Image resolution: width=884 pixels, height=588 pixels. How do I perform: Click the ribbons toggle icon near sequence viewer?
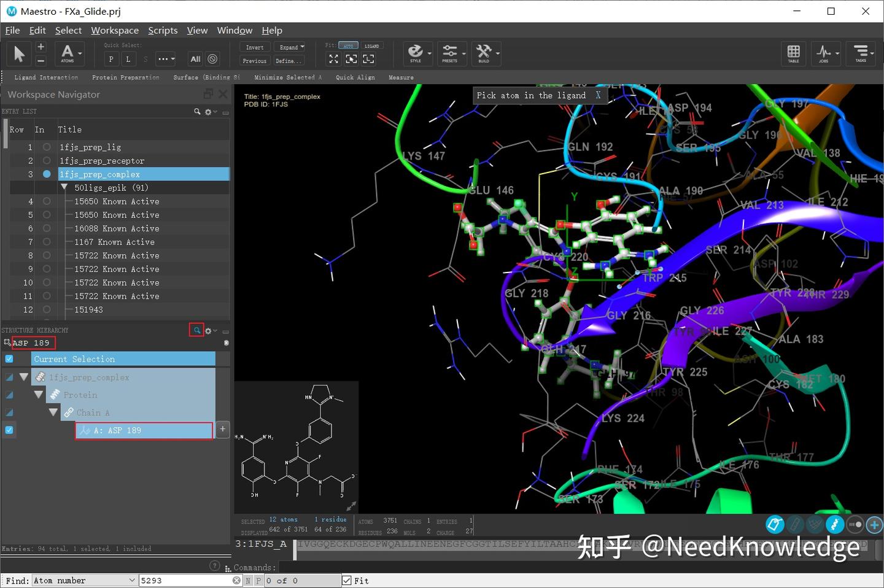tap(835, 525)
